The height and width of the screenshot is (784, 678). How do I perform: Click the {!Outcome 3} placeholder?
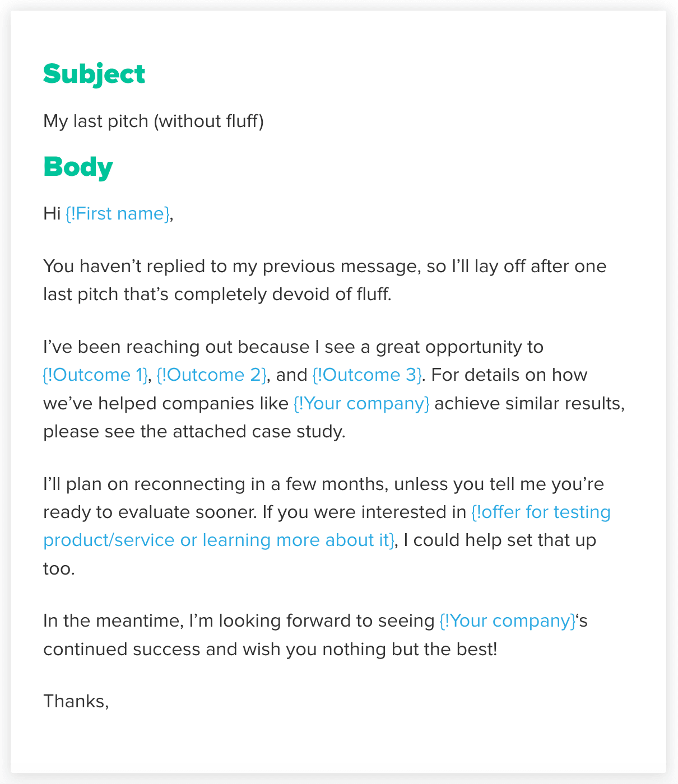367,375
